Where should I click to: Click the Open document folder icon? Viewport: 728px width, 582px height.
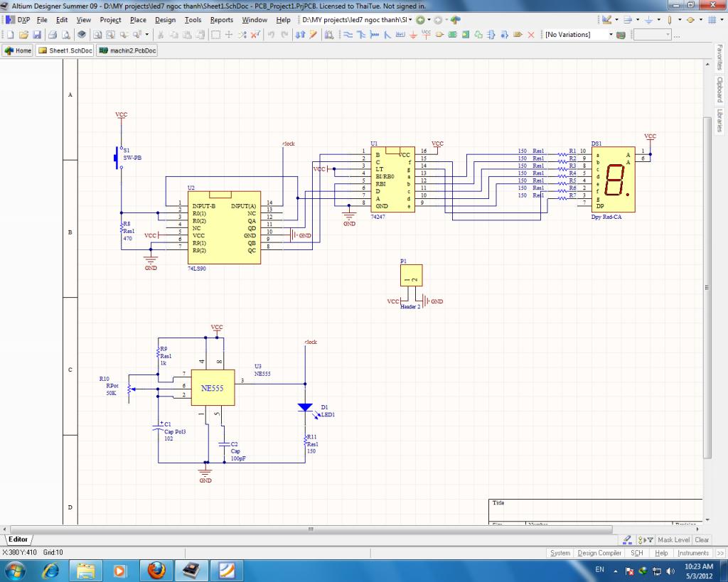(23, 35)
